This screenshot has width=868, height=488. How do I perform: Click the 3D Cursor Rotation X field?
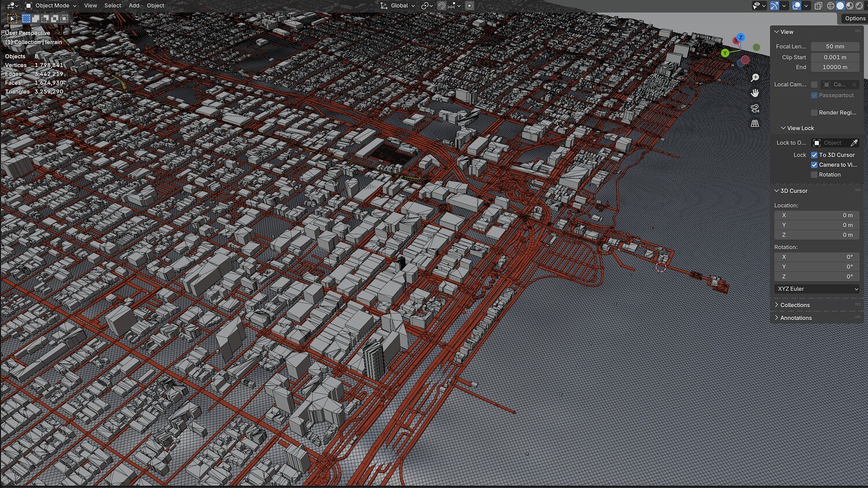pos(817,257)
